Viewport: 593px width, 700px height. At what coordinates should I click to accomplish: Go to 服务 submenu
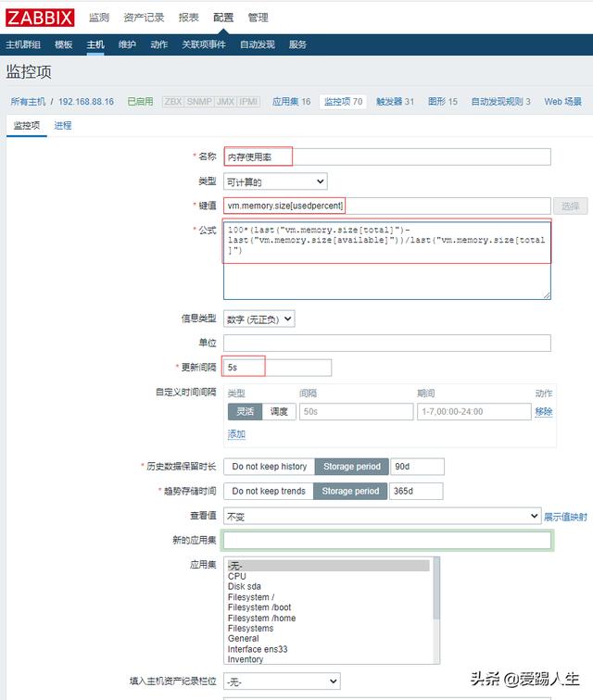[297, 44]
